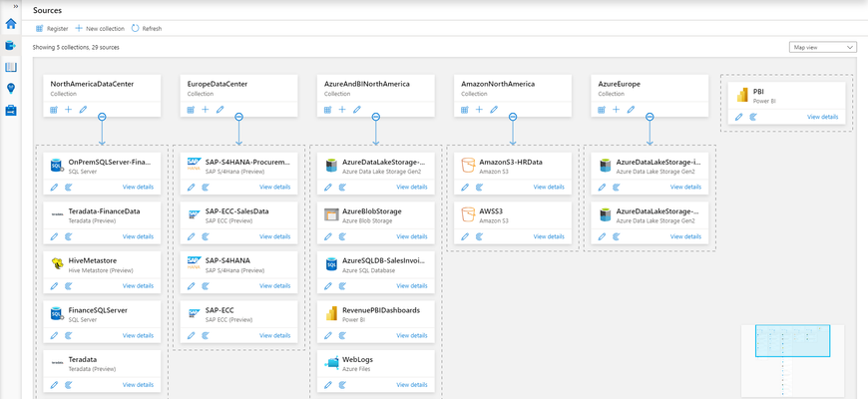Screen dimensions: 868x399
Task: Click plus icon under EuropeDataCenter collection
Action: (206, 110)
